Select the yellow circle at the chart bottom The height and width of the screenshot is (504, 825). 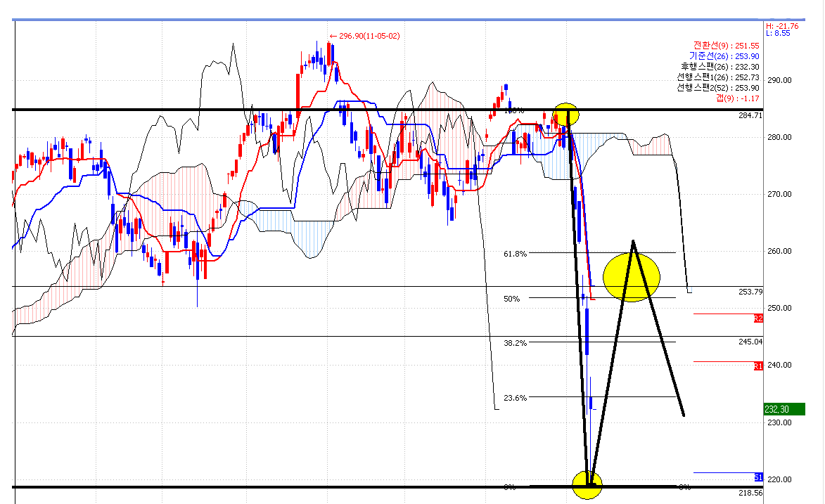click(587, 484)
